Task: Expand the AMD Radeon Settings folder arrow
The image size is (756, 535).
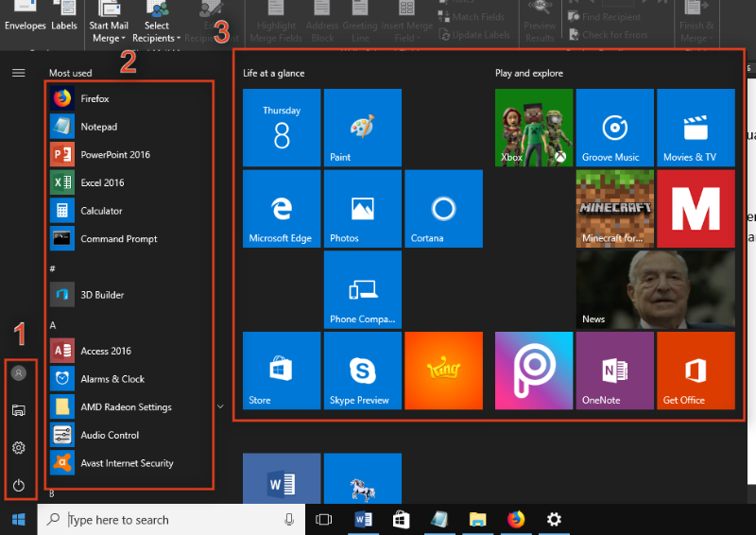Action: pyautogui.click(x=220, y=406)
